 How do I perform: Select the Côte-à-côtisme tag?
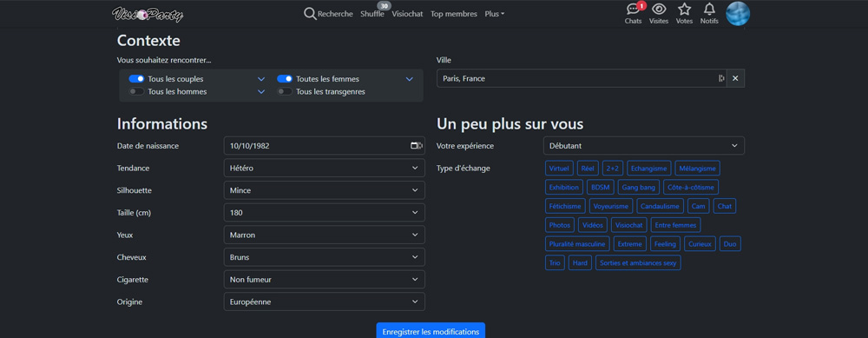691,188
